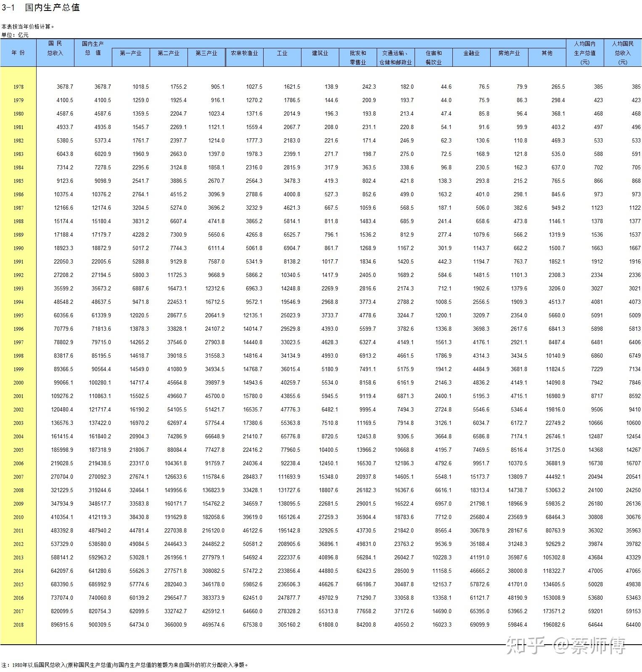642x672 pixels.
Task: Click 2018 per capita GDP 64644
Action: tap(595, 625)
